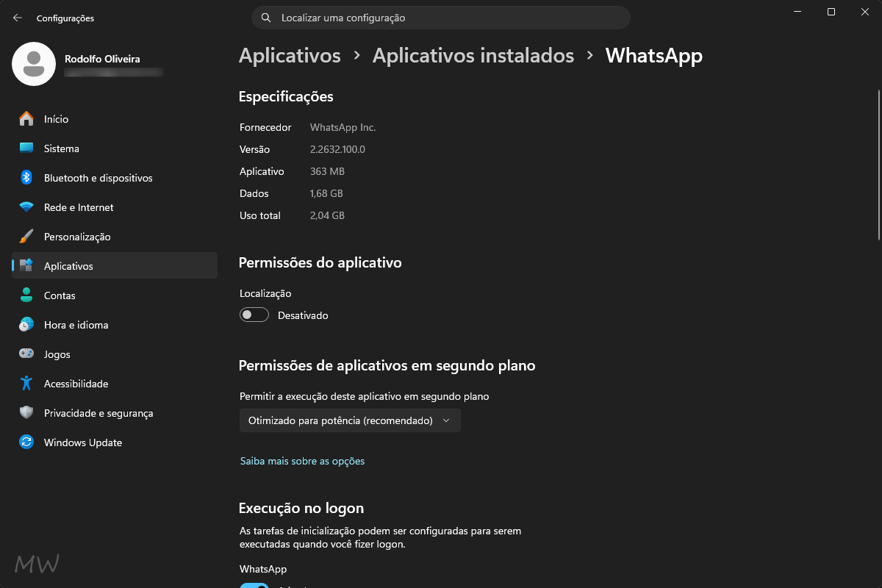Image resolution: width=882 pixels, height=588 pixels.
Task: Go to Rede e Internet settings
Action: coord(115,207)
